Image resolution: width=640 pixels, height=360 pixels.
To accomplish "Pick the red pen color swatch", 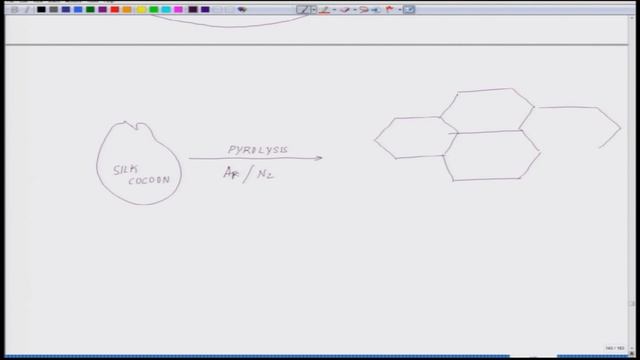I will (x=115, y=9).
